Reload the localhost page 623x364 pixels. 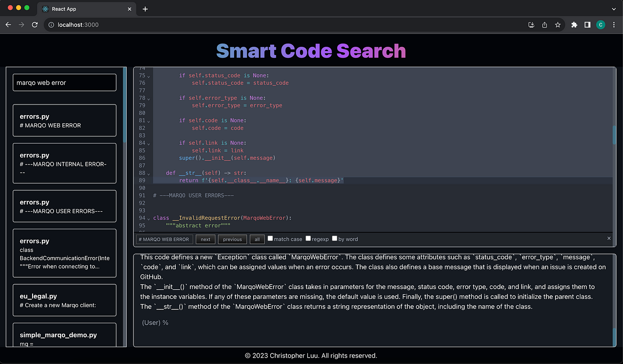34,25
